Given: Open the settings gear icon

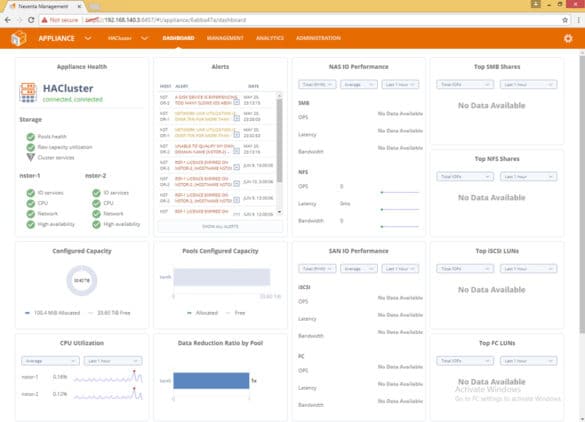Looking at the screenshot, I should tap(568, 38).
